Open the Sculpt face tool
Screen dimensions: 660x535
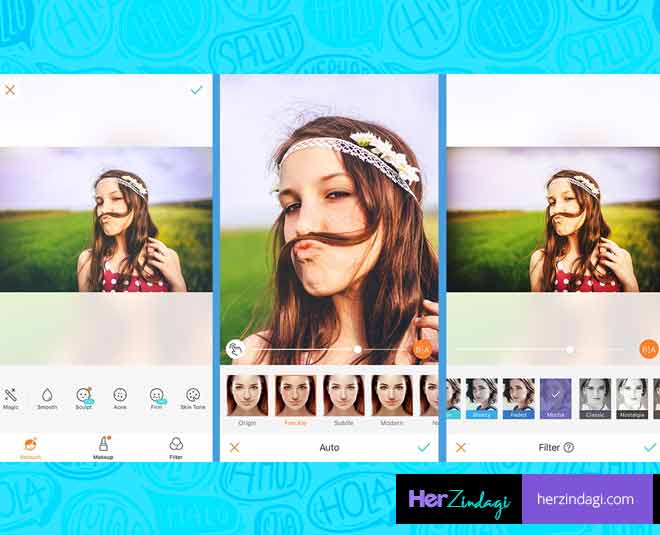(84, 396)
